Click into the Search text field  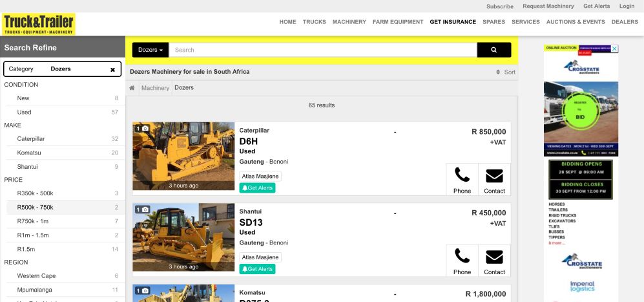coord(323,50)
